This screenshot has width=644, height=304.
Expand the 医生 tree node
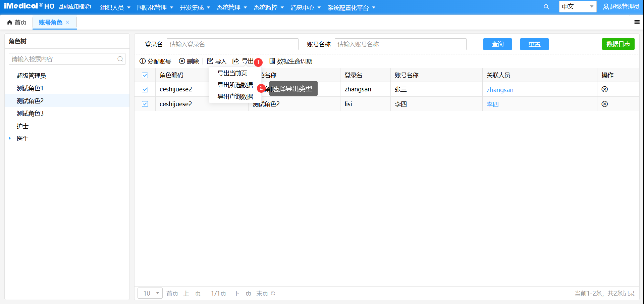pos(10,138)
